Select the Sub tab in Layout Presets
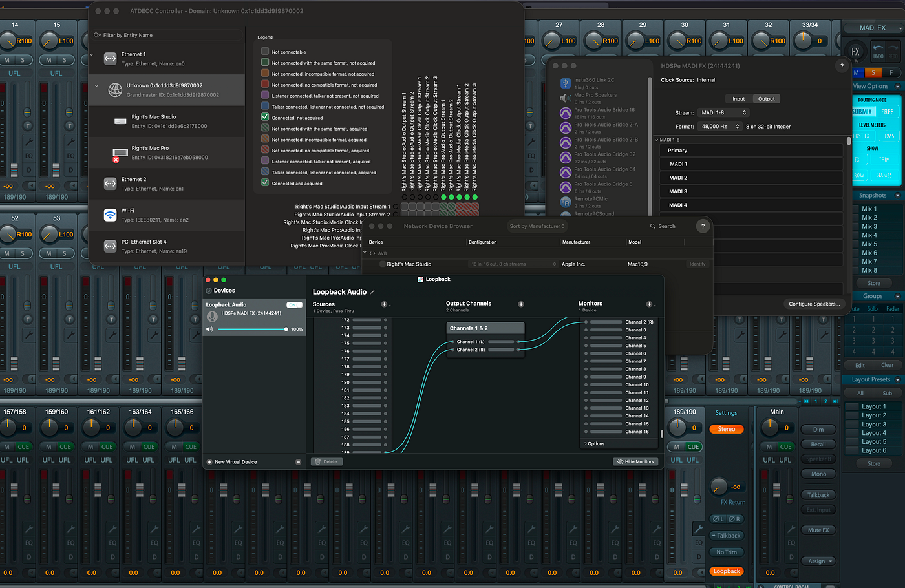Image resolution: width=905 pixels, height=588 pixels. click(888, 393)
